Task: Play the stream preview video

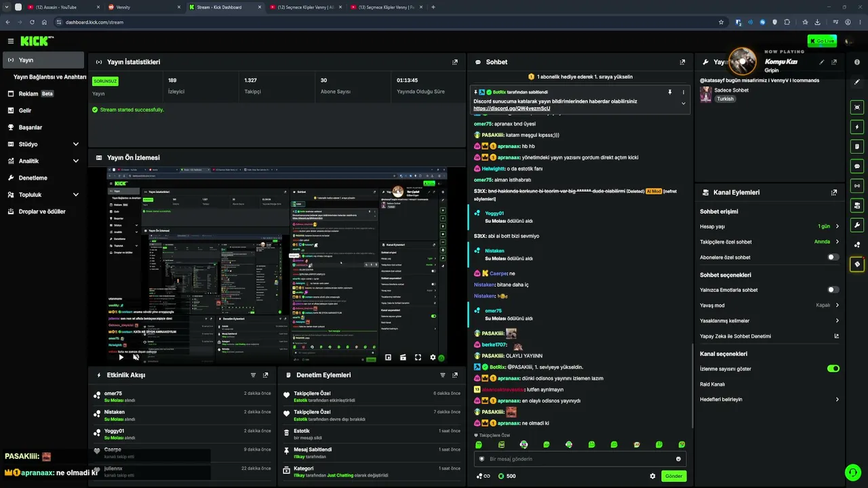Action: pyautogui.click(x=121, y=357)
